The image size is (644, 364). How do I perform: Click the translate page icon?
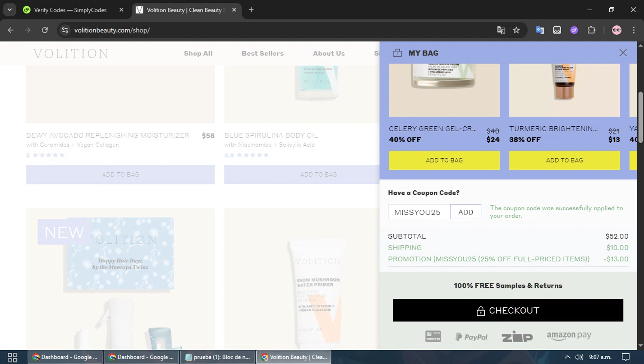point(501,30)
